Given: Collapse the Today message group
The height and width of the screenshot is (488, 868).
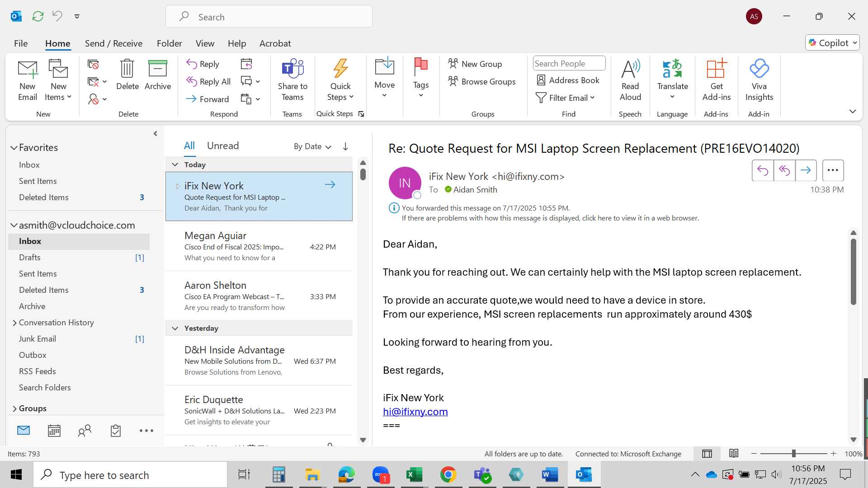Looking at the screenshot, I should click(175, 164).
